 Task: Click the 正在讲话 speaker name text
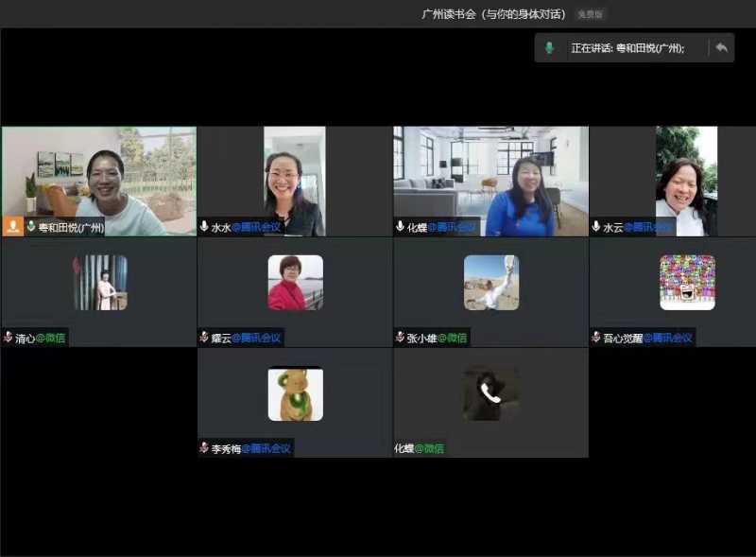pyautogui.click(x=627, y=48)
